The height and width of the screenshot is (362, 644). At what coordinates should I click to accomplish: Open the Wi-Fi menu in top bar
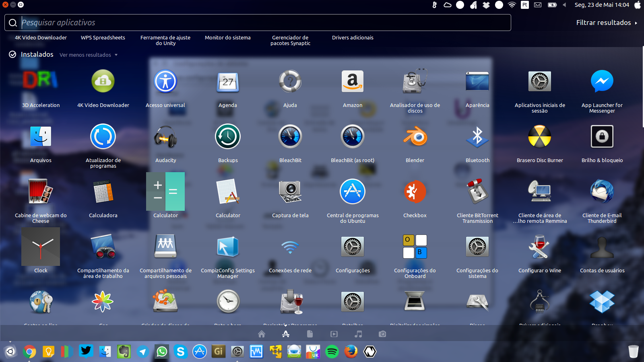[x=512, y=5]
